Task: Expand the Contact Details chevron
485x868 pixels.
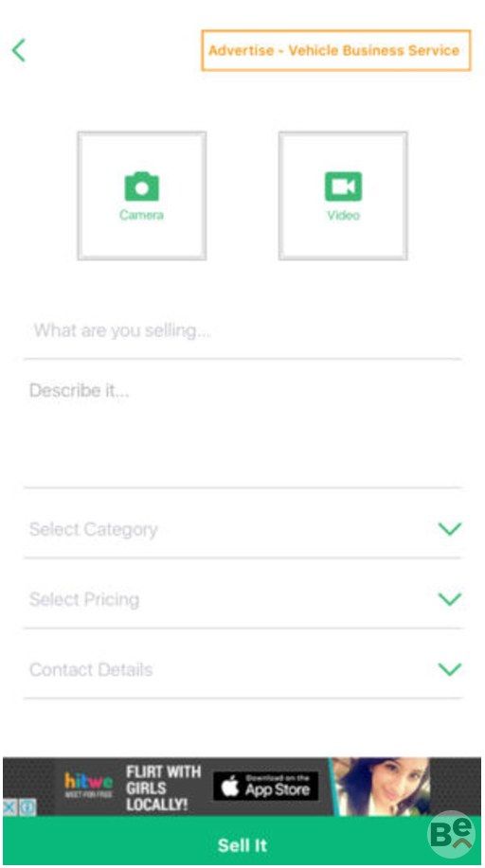Action: (x=450, y=669)
